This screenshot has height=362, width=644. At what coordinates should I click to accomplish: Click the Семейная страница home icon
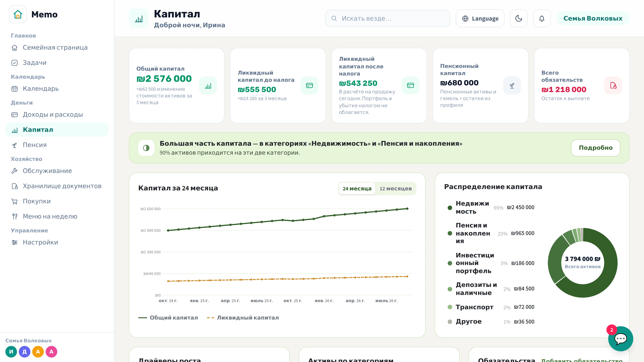pyautogui.click(x=14, y=48)
